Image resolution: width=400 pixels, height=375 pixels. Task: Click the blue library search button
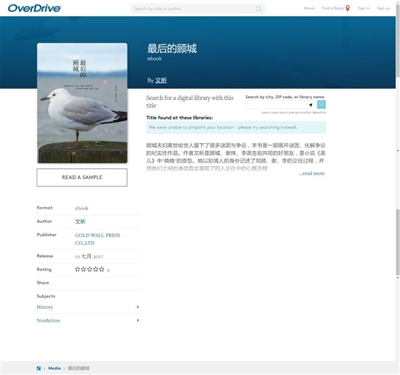pos(321,105)
